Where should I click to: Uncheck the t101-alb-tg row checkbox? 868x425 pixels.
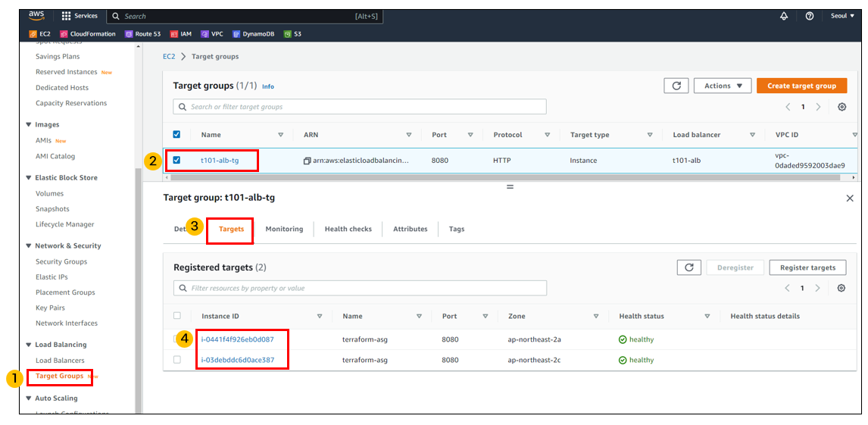point(176,160)
